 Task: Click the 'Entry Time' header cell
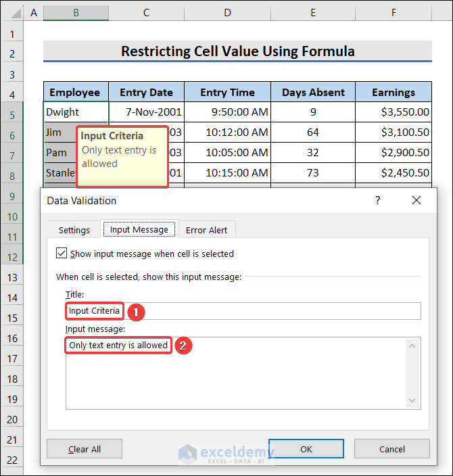227,92
